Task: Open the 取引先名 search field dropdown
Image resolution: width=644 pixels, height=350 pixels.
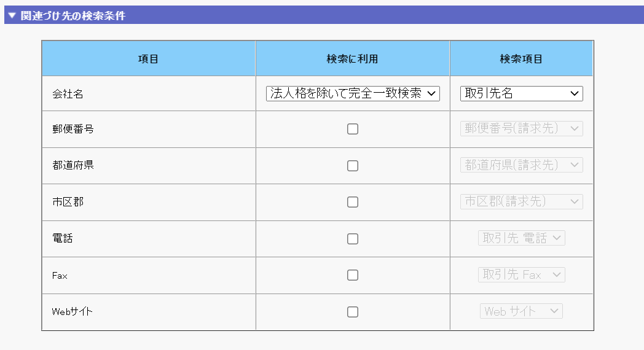Action: pyautogui.click(x=521, y=93)
